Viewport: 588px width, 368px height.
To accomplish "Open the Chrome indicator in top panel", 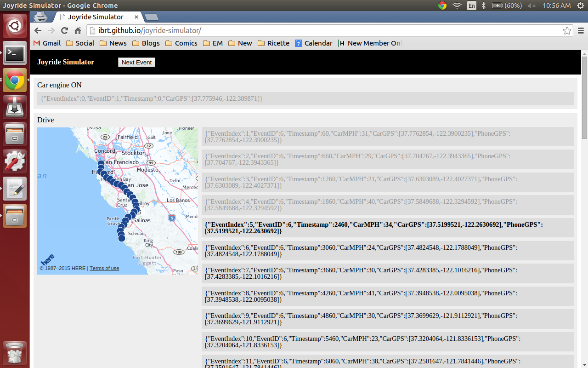I will tap(442, 6).
